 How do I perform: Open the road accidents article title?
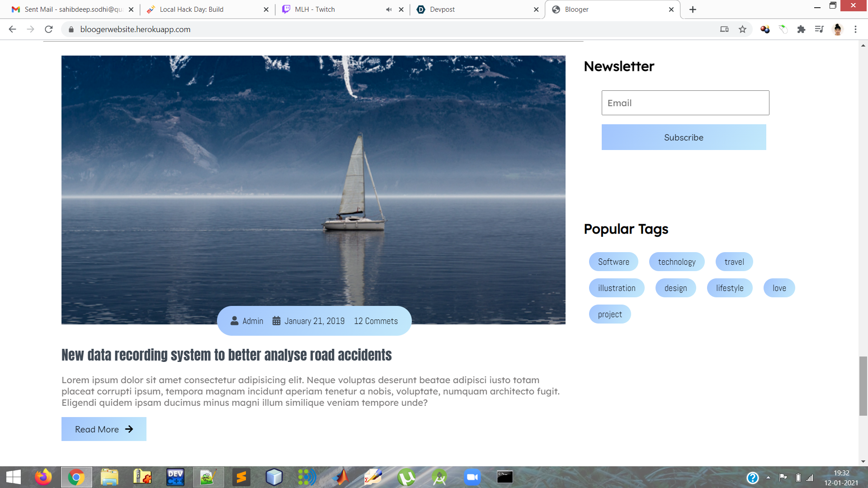(x=226, y=355)
